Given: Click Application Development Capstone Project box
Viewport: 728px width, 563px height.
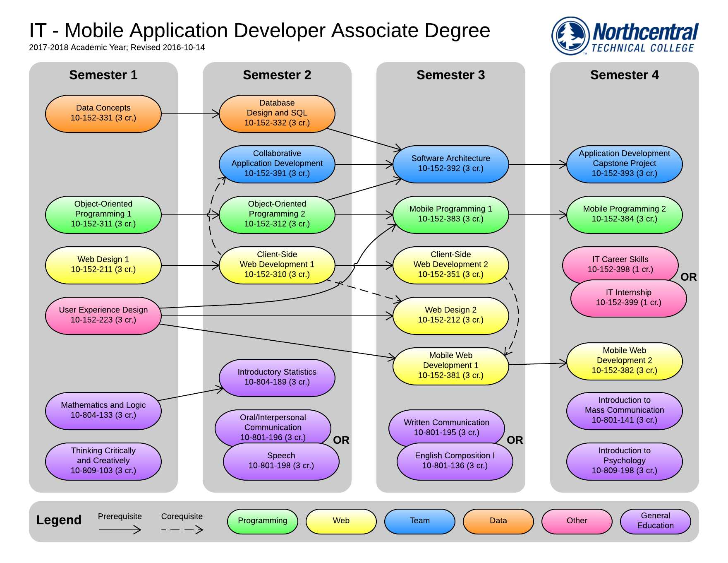Looking at the screenshot, I should point(624,164).
